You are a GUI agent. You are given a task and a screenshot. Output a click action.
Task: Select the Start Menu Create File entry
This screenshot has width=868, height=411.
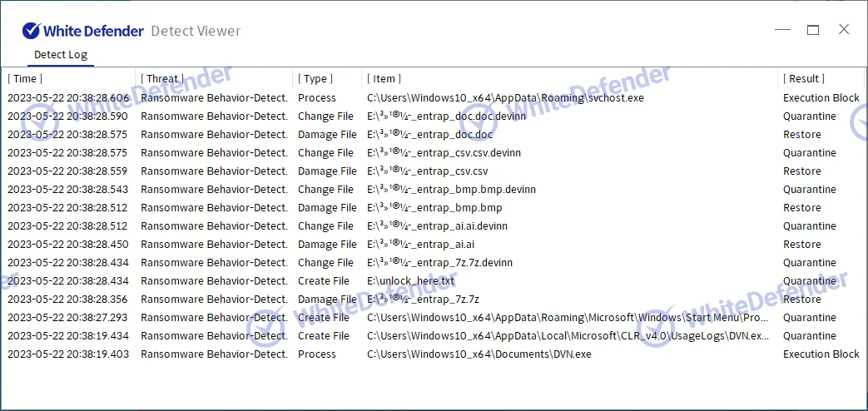point(568,318)
